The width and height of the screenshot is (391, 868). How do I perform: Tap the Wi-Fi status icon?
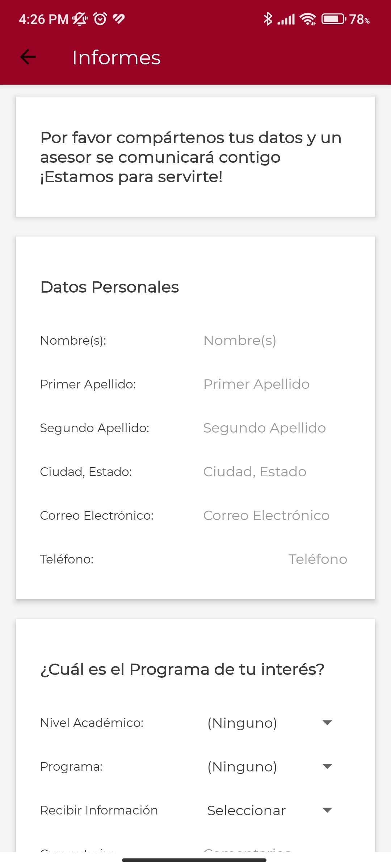tap(308, 19)
